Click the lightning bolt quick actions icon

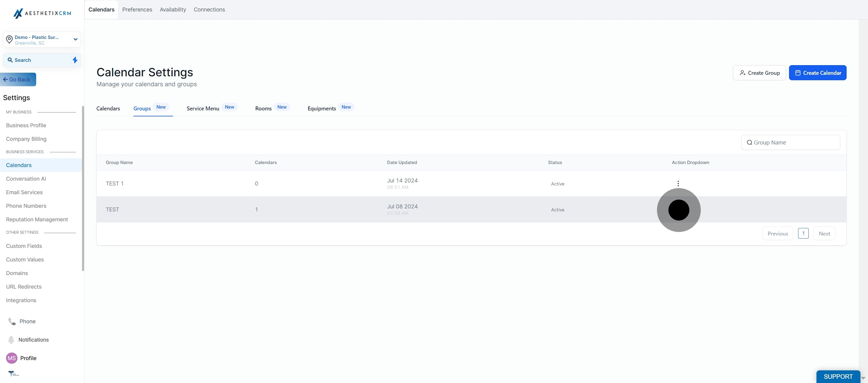tap(75, 60)
